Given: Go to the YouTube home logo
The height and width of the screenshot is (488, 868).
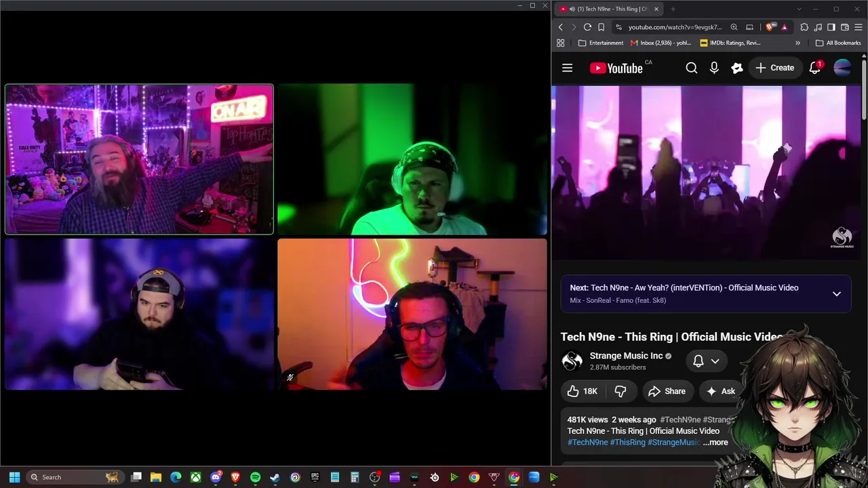Looking at the screenshot, I should click(x=616, y=68).
